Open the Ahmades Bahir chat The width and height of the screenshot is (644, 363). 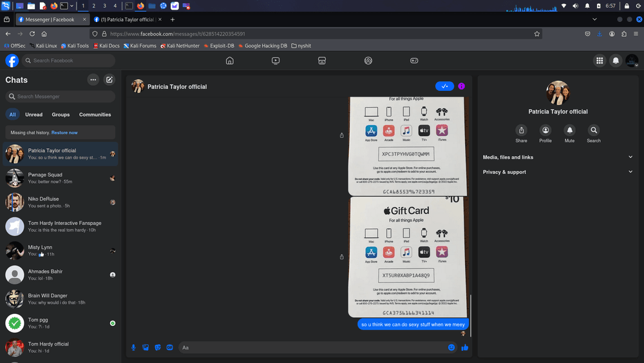[x=61, y=275]
